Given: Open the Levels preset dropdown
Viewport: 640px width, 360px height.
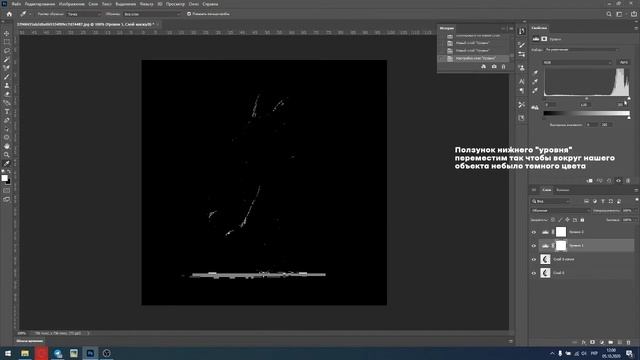Looking at the screenshot, I should point(581,50).
